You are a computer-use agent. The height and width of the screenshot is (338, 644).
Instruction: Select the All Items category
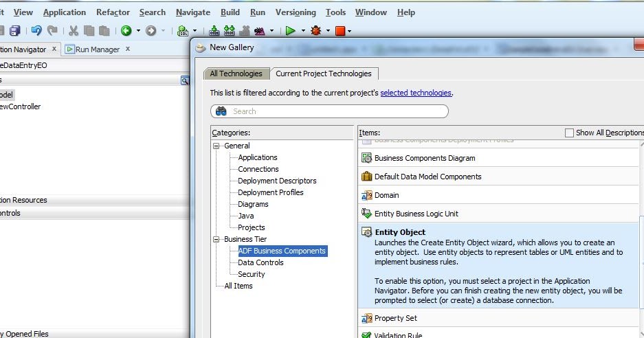click(x=238, y=286)
